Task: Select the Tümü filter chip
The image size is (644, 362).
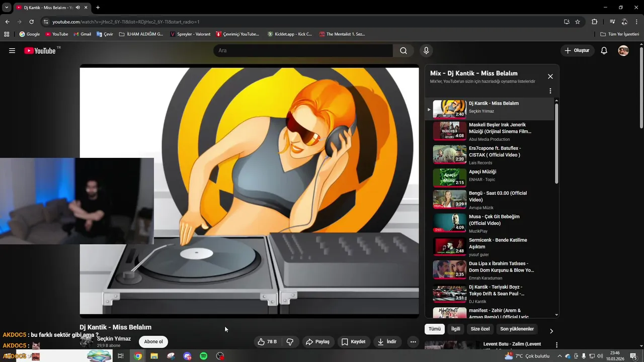Action: click(435, 329)
